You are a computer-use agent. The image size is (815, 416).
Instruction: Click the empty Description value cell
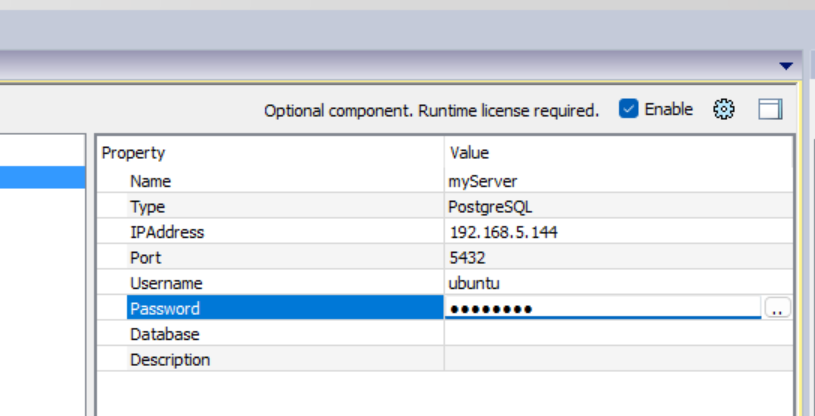619,359
